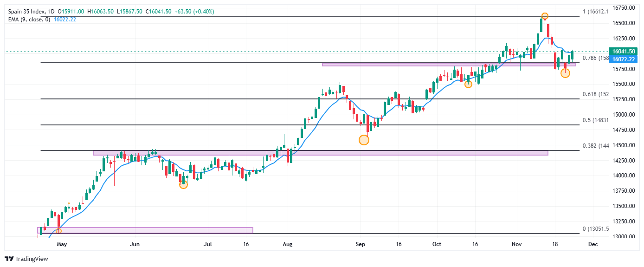This screenshot has width=644, height=267.
Task: Click the Dec label on the date axis
Action: [592, 243]
